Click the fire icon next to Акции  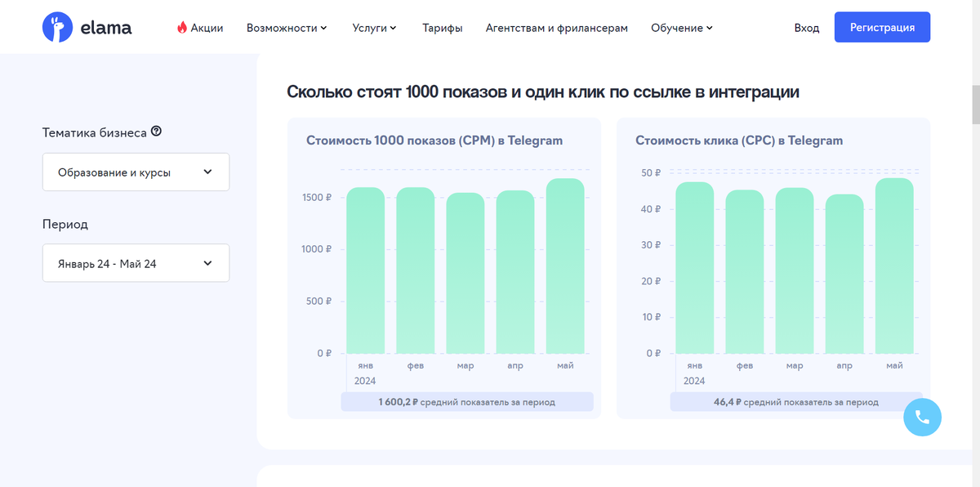(182, 28)
